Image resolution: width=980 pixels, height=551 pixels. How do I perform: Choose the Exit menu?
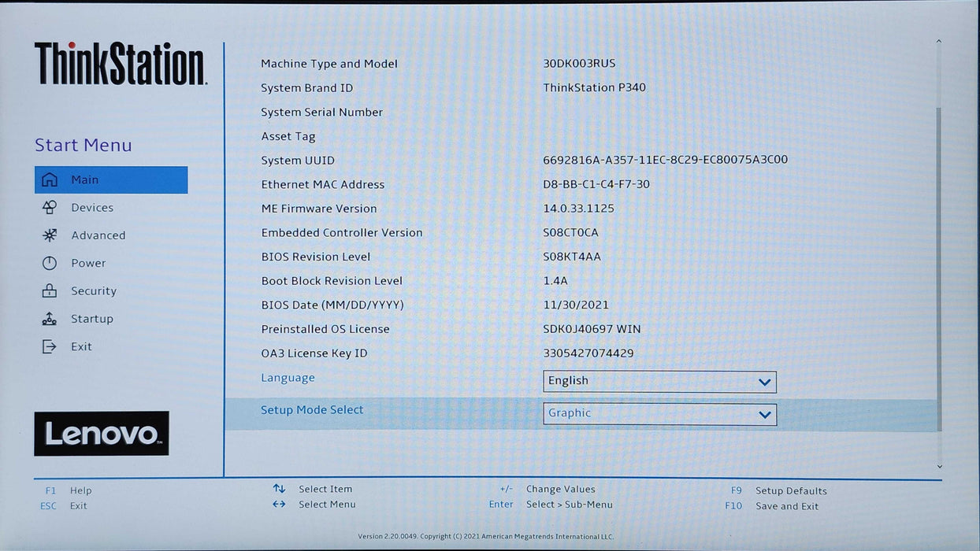(81, 346)
